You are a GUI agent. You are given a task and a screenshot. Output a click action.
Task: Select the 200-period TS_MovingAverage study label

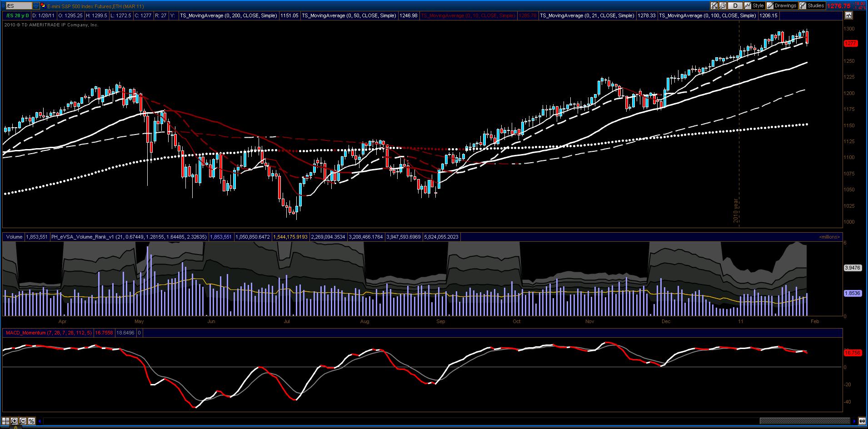[228, 15]
